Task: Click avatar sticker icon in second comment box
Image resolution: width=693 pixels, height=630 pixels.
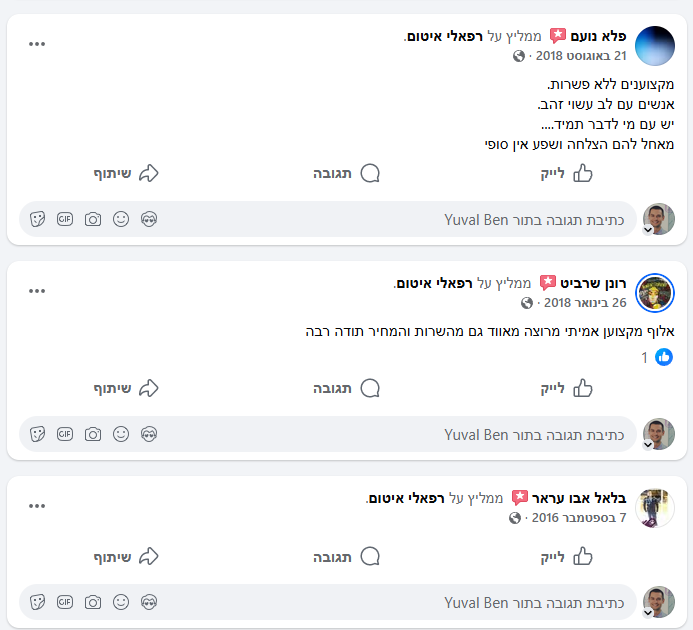Action: [x=149, y=434]
